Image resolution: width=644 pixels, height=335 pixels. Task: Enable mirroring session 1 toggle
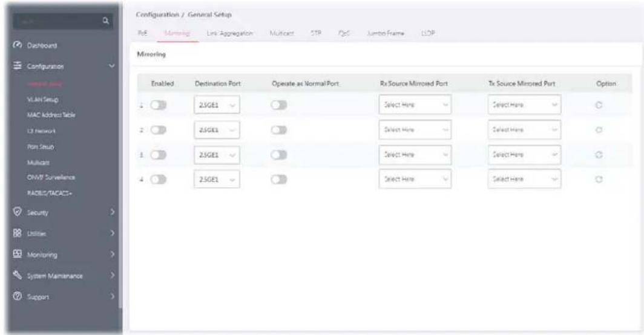pyautogui.click(x=159, y=105)
